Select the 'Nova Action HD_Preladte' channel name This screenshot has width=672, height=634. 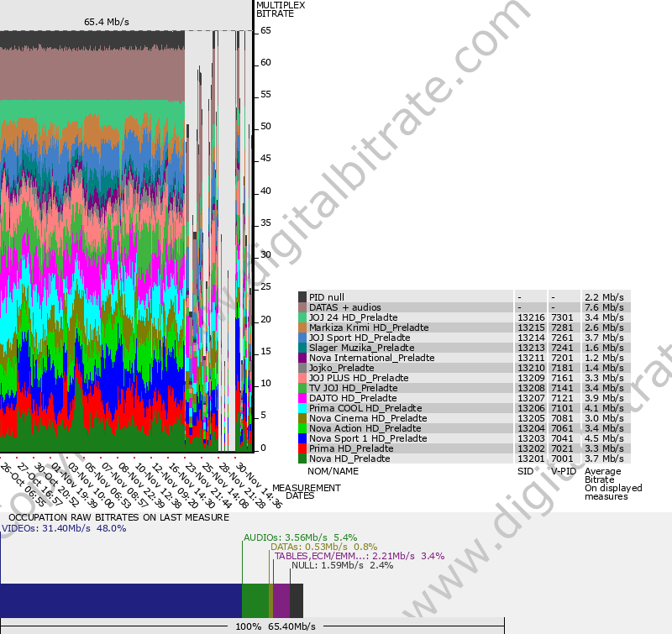(x=365, y=428)
